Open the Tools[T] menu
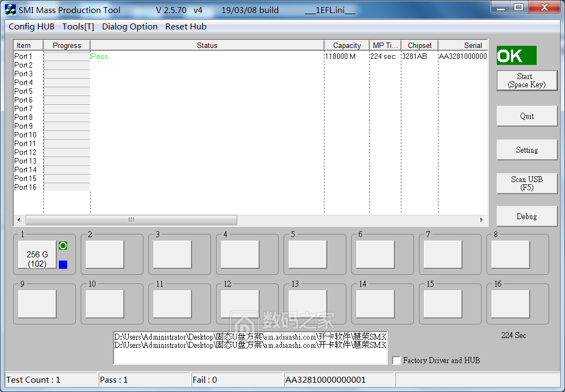This screenshot has height=392, width=565. [x=78, y=27]
